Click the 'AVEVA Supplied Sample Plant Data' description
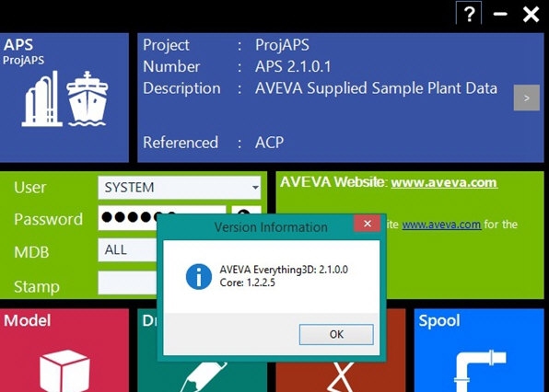Image resolution: width=549 pixels, height=392 pixels. click(x=376, y=88)
